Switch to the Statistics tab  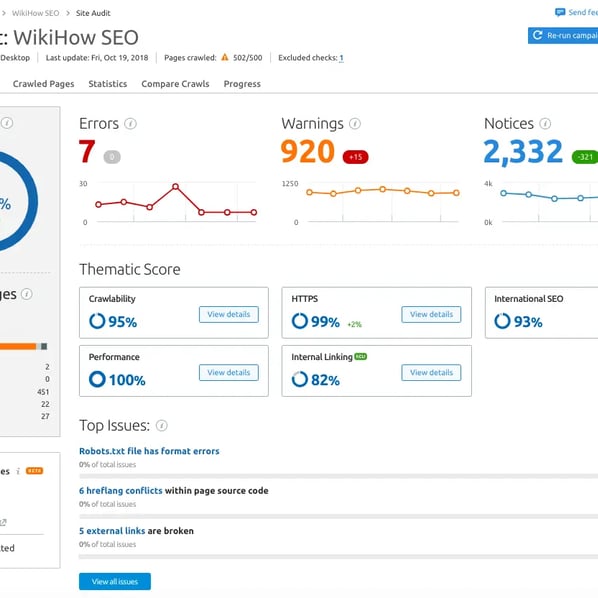pos(108,84)
